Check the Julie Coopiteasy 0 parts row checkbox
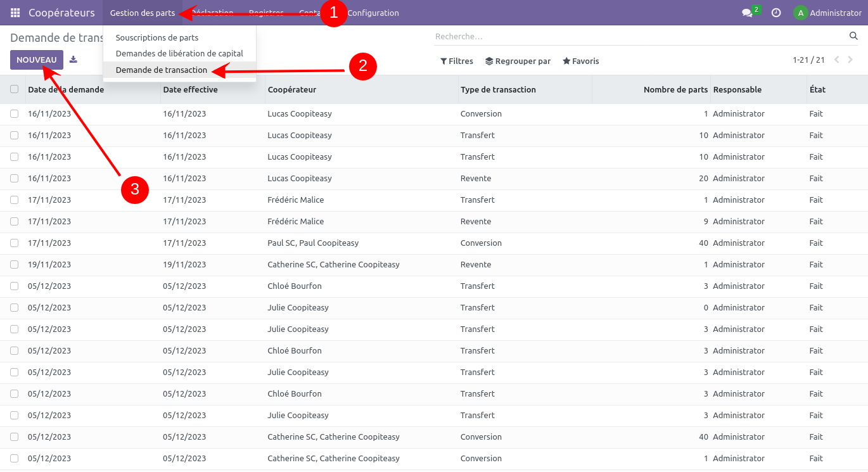The height and width of the screenshot is (472, 868). [15, 308]
